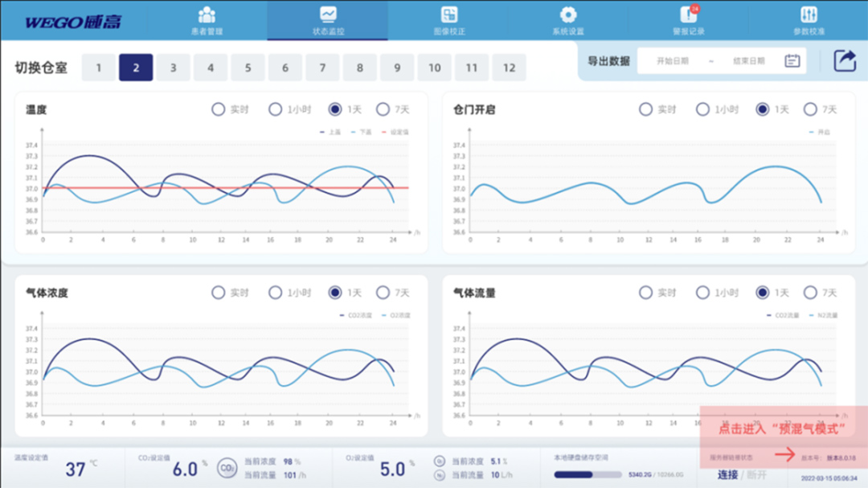Open 系统设置 gear icon

coord(568,15)
